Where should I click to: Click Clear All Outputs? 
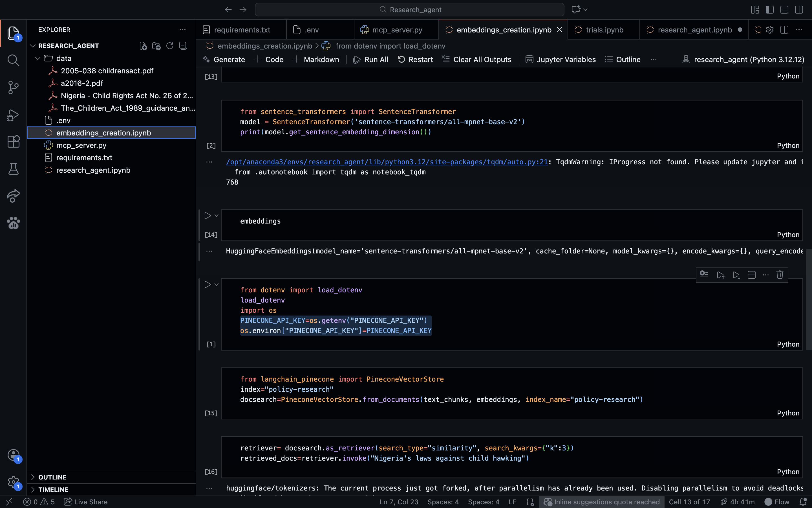coord(477,60)
